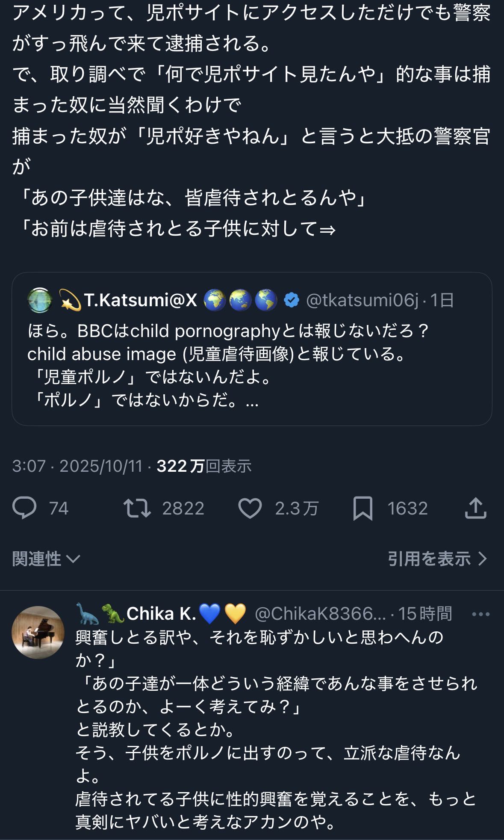Open 引用を表示 quotes list
This screenshot has height=840, width=504.
click(437, 559)
